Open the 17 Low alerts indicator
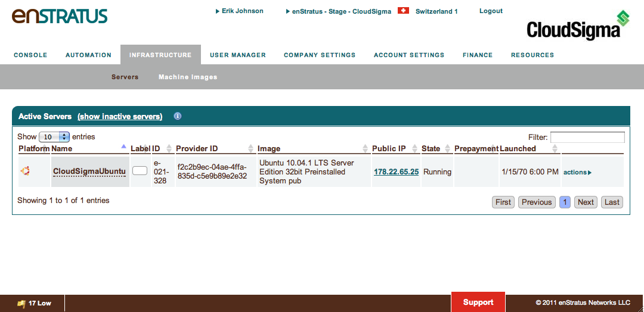The width and height of the screenshot is (644, 312). 35,304
